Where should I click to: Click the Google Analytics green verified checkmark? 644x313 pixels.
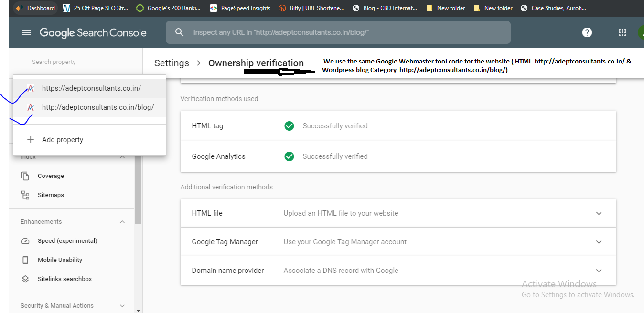pos(289,156)
